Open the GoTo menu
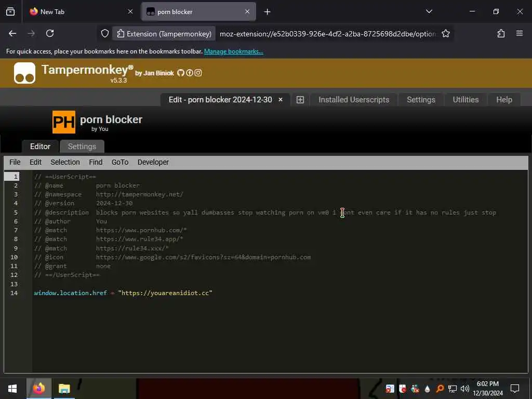Image resolution: width=532 pixels, height=399 pixels. pos(120,162)
